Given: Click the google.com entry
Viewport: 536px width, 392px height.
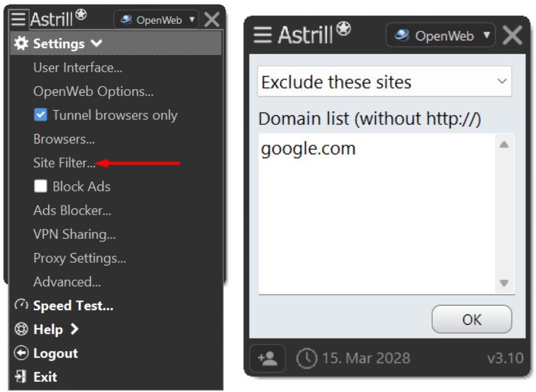Looking at the screenshot, I should (308, 149).
